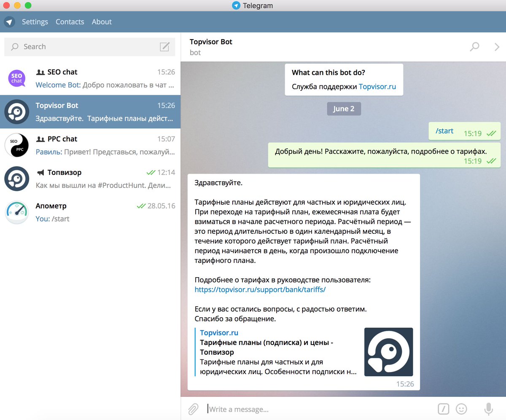Viewport: 506px width, 420px height.
Task: Open the compose new message icon
Action: 165,47
